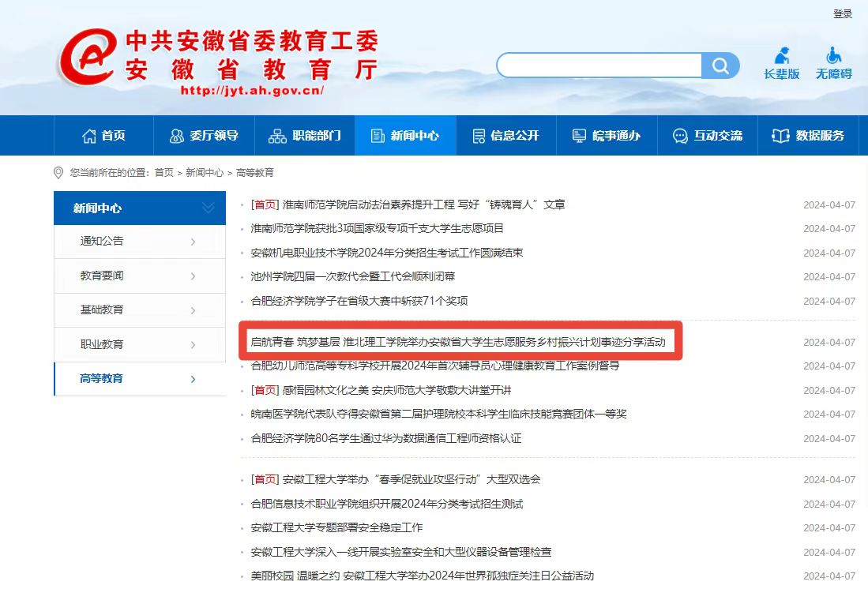Open the 池州学院四届一次教代会 news article
This screenshot has height=589, width=868.
352,277
